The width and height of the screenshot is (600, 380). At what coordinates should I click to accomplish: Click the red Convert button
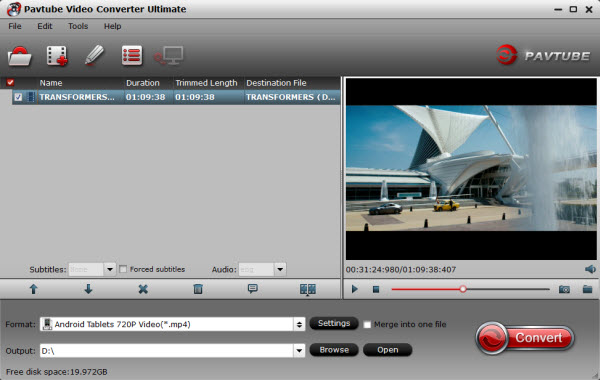[525, 338]
